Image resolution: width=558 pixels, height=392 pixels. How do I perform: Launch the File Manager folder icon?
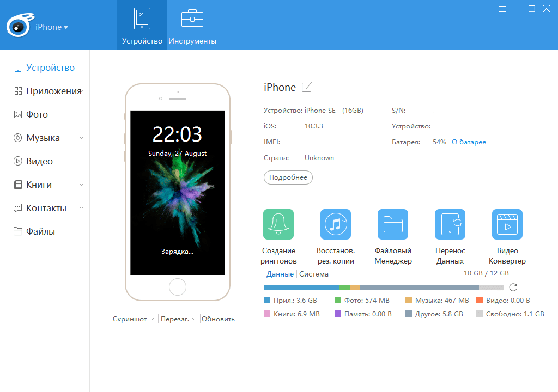pos(393,224)
